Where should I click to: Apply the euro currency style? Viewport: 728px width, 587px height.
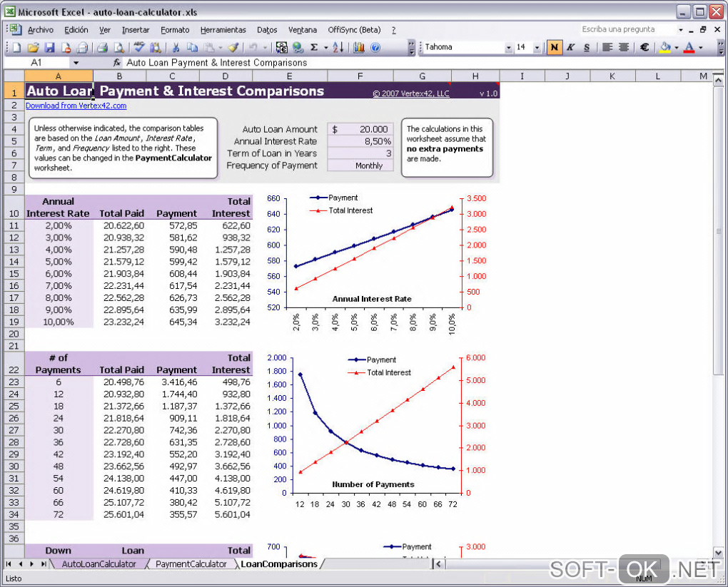click(644, 47)
